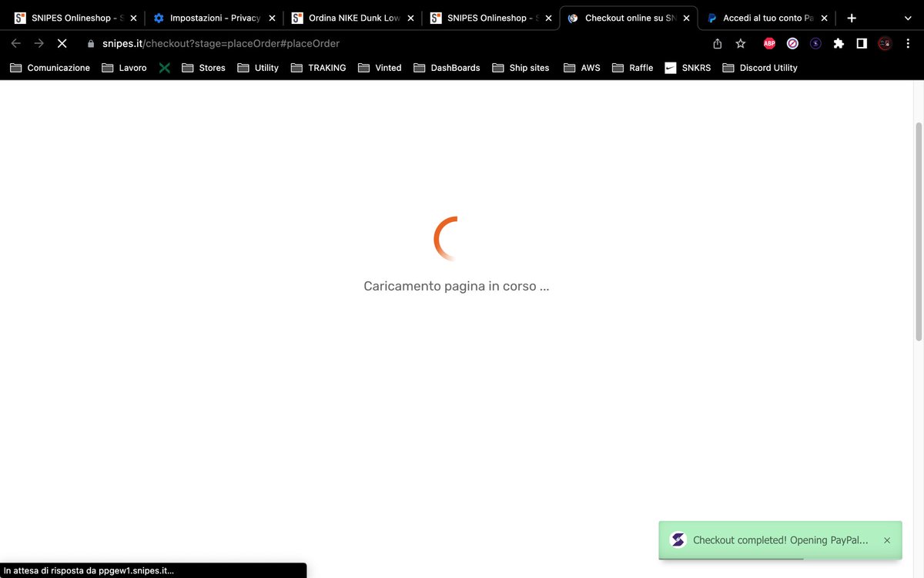Open the Vinted bookmarks folder
This screenshot has height=578, width=924.
(380, 68)
